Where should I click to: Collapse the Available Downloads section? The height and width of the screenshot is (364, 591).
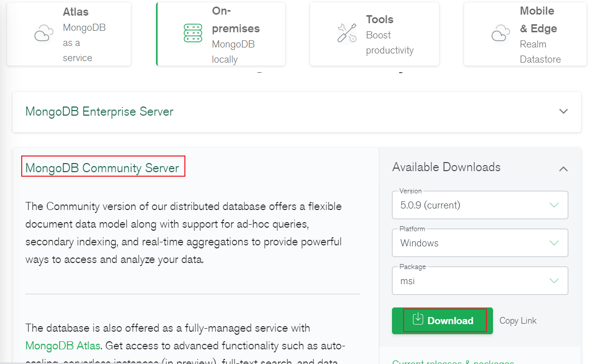[x=563, y=169]
